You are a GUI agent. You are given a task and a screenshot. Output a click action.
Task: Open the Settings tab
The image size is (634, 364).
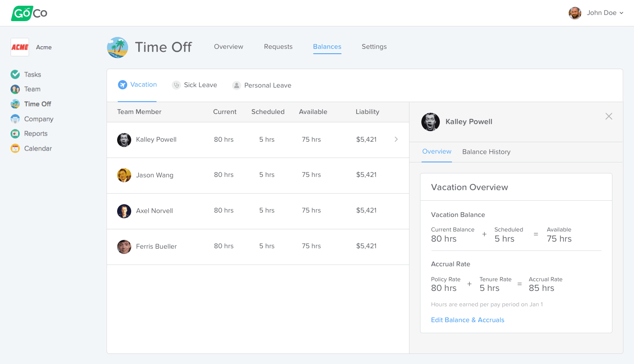374,47
